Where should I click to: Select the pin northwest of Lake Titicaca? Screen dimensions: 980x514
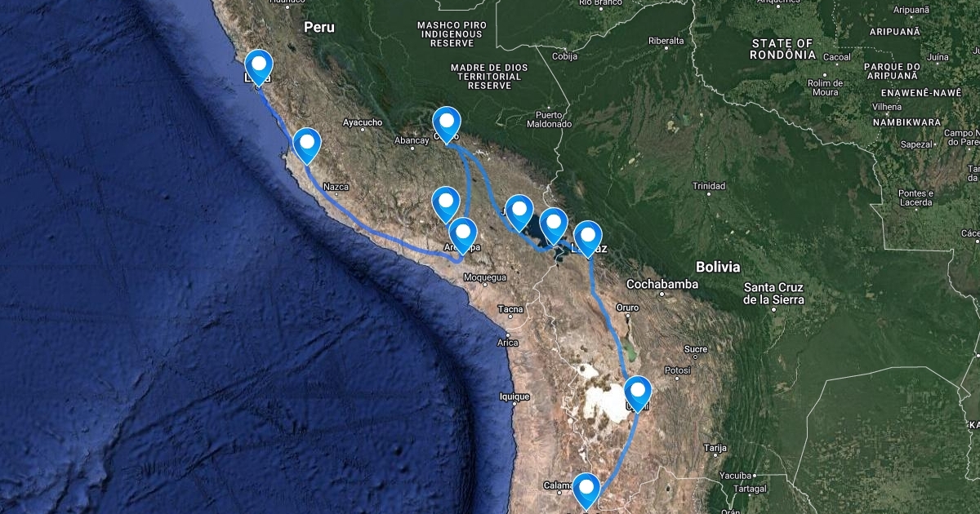[519, 212]
